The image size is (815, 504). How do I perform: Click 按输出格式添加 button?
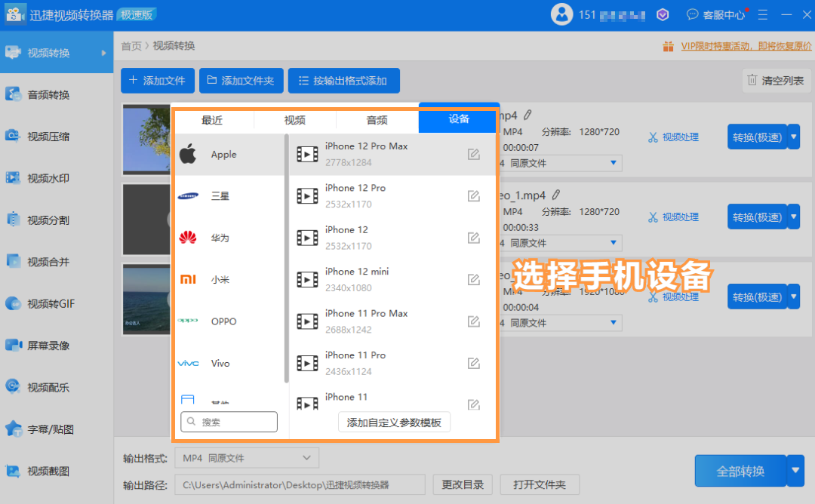tap(343, 81)
